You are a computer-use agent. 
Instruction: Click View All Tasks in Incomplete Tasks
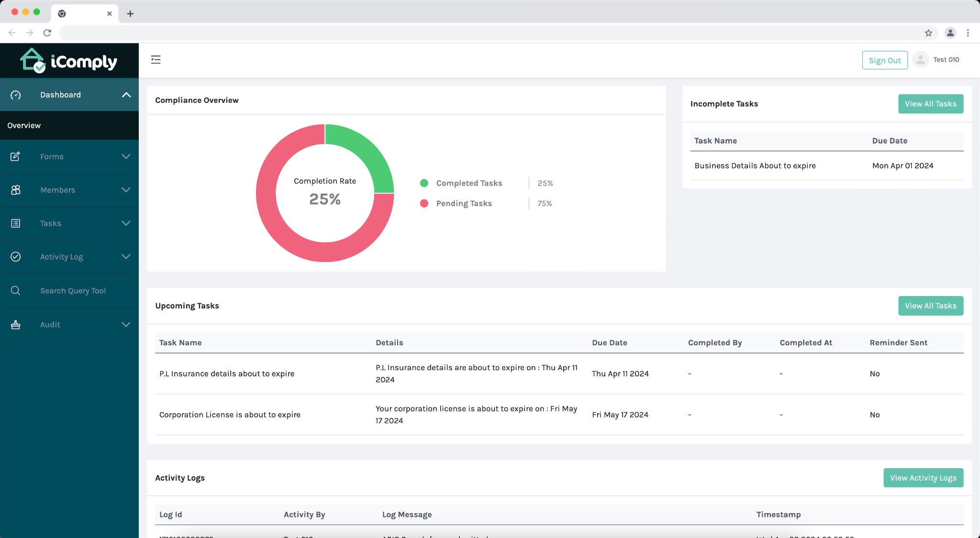coord(930,104)
